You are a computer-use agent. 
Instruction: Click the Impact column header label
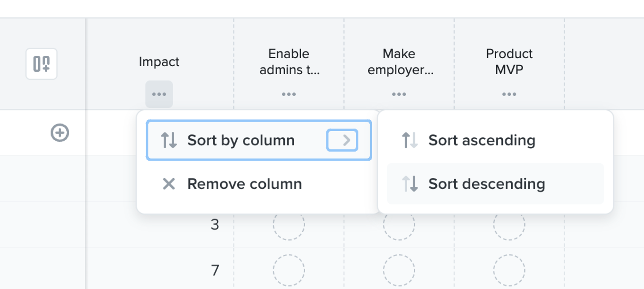tap(159, 62)
